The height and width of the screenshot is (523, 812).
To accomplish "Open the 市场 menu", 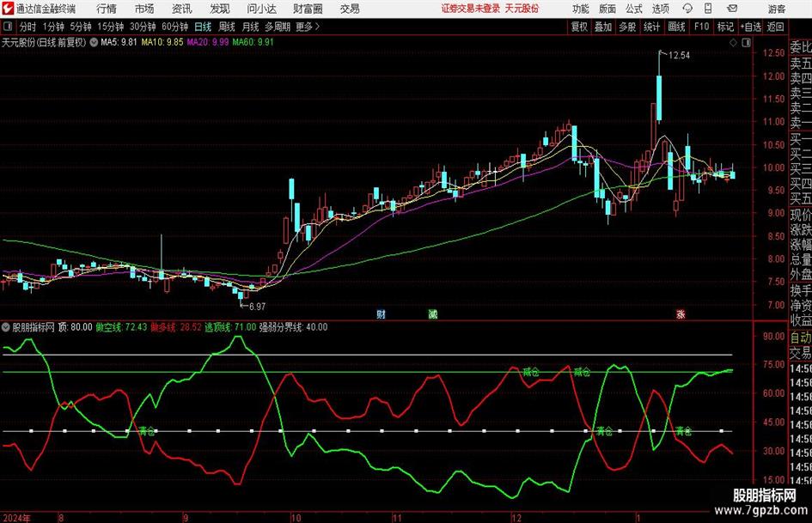I will tap(144, 9).
